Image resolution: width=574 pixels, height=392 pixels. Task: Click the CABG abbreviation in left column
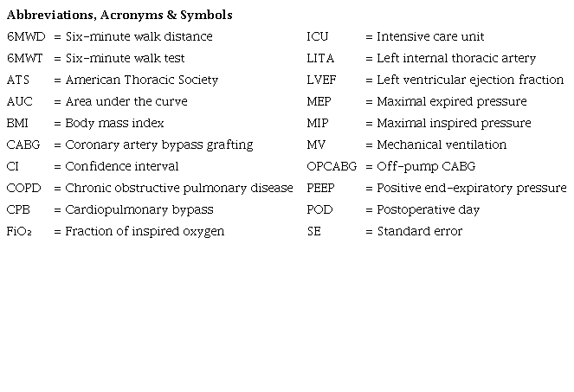[x=23, y=145]
